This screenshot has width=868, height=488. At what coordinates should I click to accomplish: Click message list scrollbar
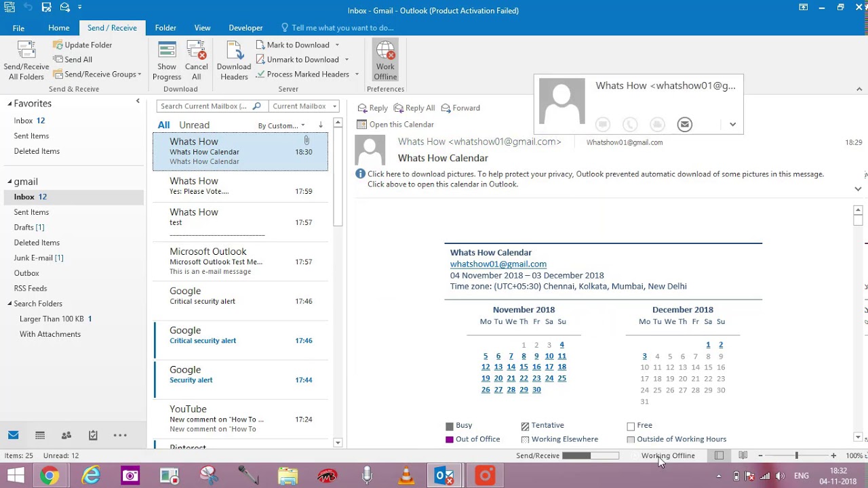coord(338,176)
